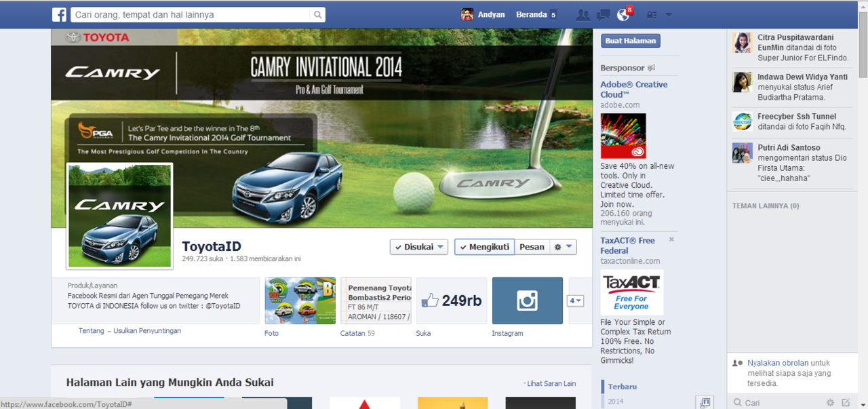
Task: Open Putri Adi Santoso name link
Action: pos(789,148)
